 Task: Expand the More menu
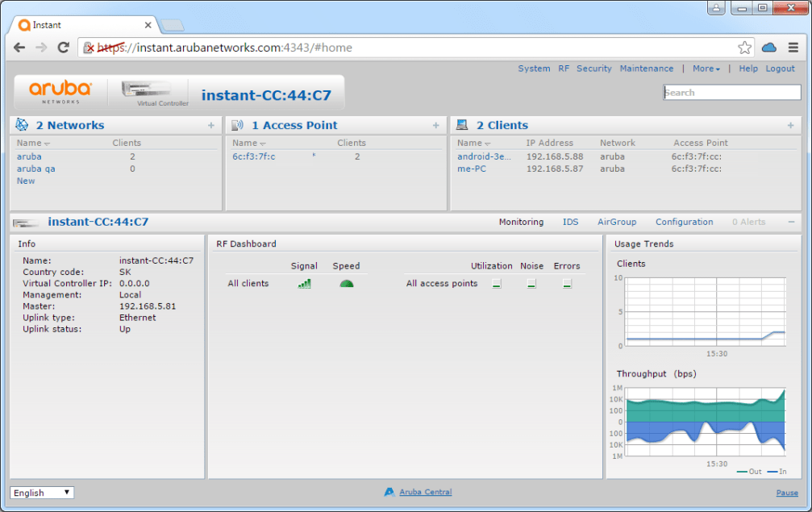tap(707, 69)
